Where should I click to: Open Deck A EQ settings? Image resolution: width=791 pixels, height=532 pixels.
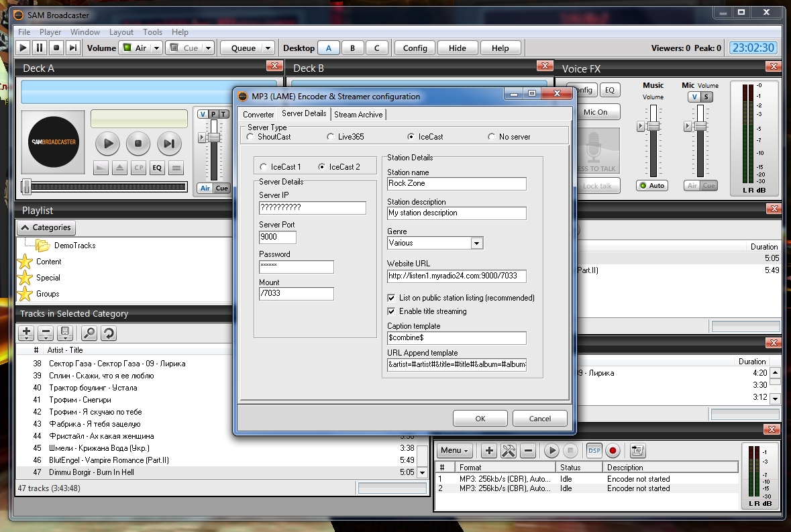pos(157,168)
